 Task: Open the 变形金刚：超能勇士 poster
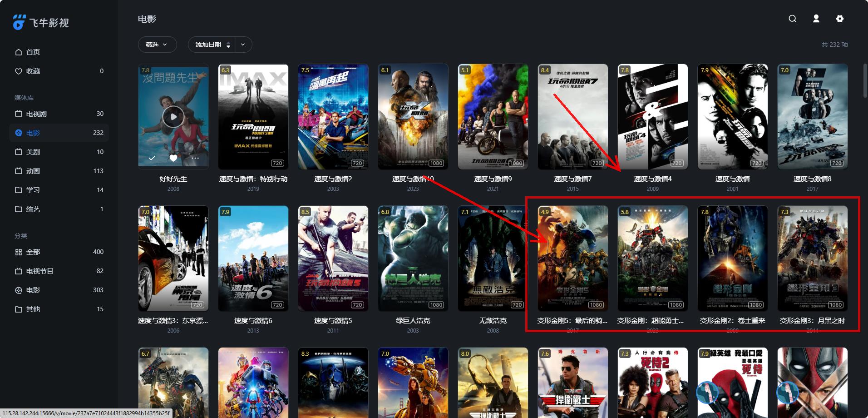pyautogui.click(x=653, y=259)
